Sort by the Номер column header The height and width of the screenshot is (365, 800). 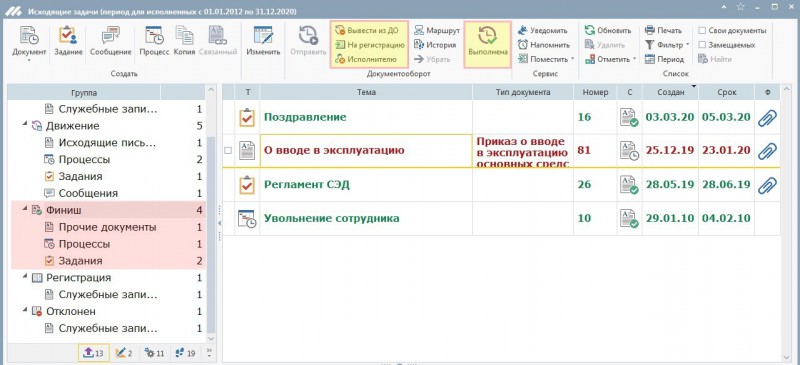click(x=595, y=92)
